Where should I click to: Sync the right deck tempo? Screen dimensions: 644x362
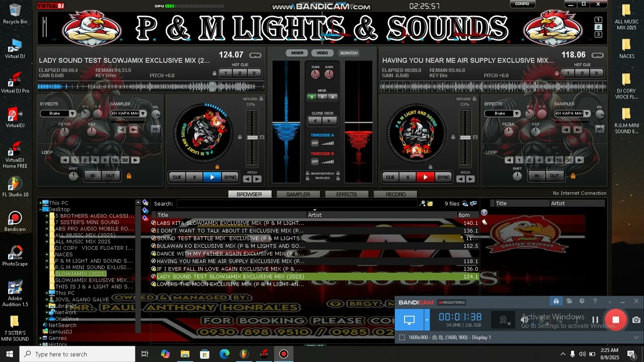(x=443, y=177)
